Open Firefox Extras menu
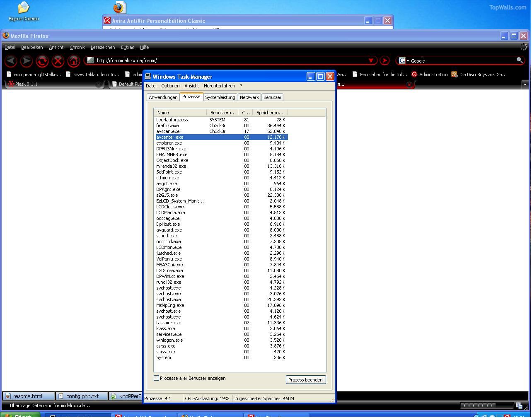This screenshot has height=420, width=532. [127, 47]
